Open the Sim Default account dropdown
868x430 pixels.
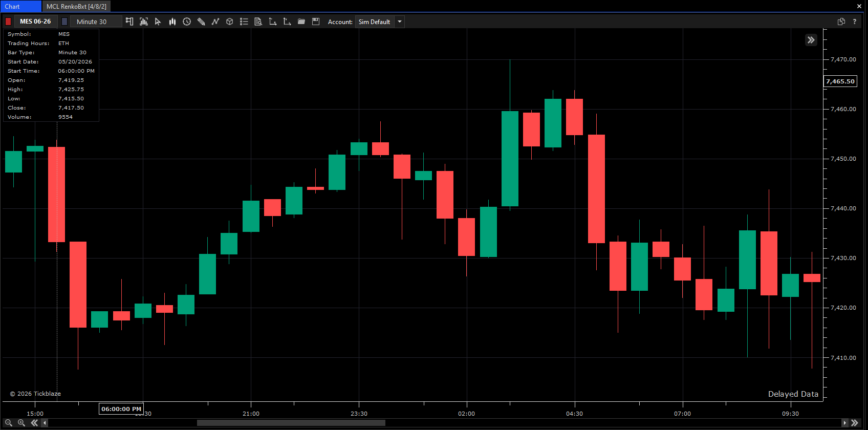375,21
